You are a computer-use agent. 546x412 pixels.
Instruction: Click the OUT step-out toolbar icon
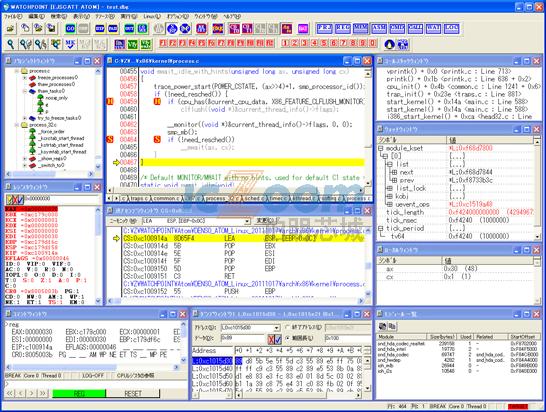point(129,28)
